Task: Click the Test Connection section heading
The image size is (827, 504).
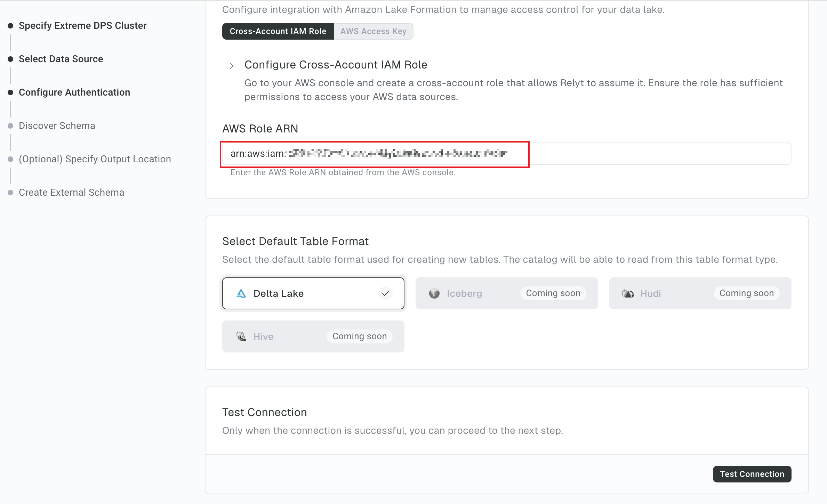Action: pyautogui.click(x=264, y=412)
